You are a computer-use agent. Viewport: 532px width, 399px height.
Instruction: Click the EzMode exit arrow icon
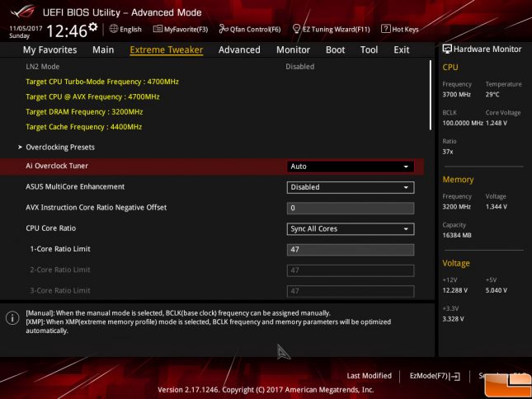coord(455,376)
